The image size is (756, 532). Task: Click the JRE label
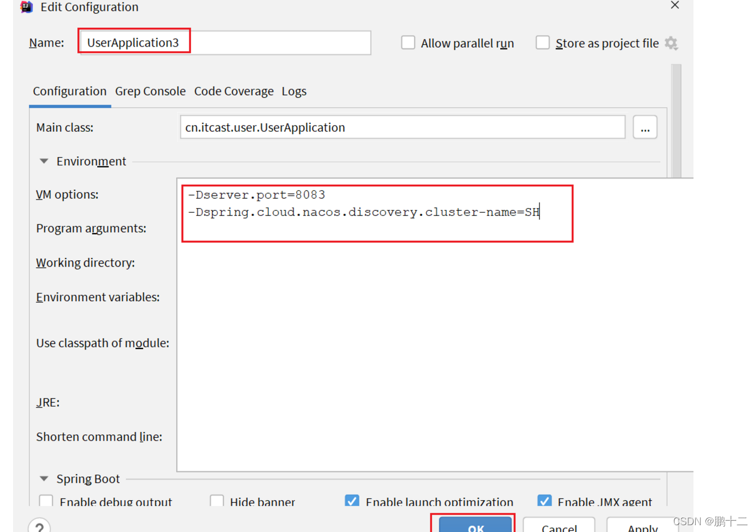click(x=48, y=402)
